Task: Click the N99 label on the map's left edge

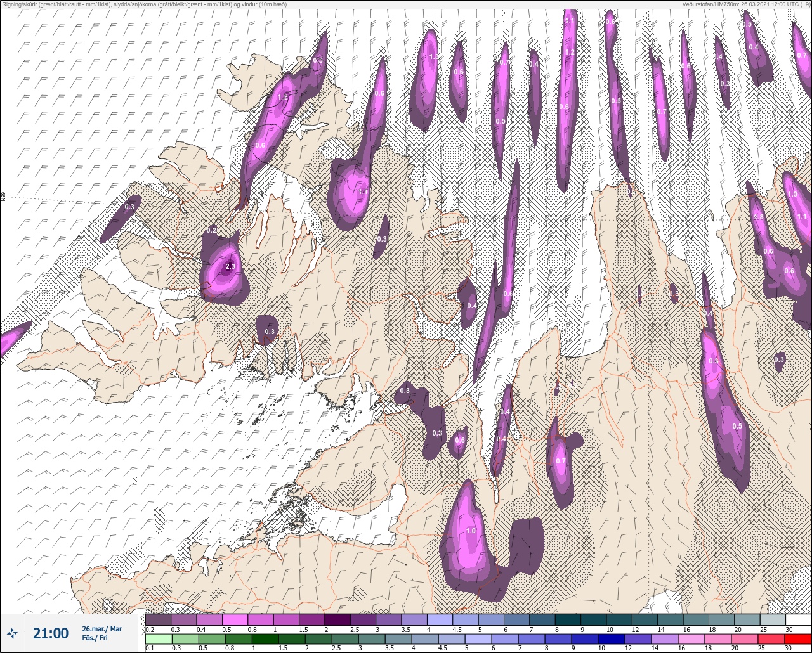Action: 3,197
